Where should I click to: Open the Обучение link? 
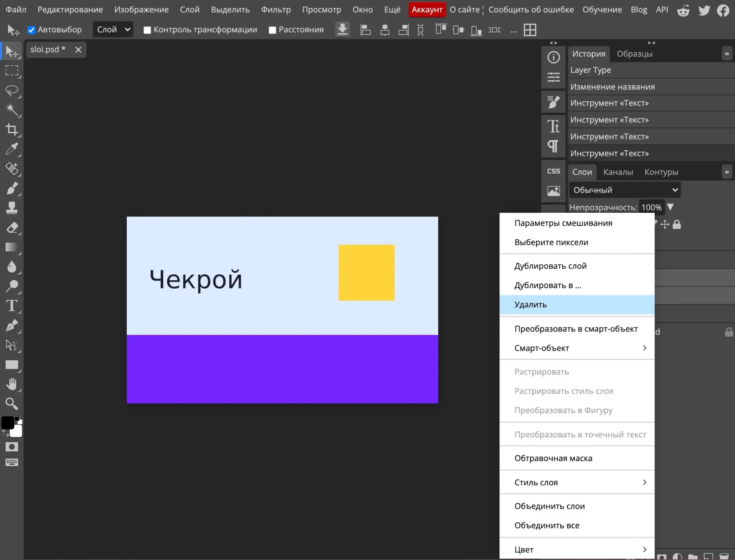[x=602, y=10]
